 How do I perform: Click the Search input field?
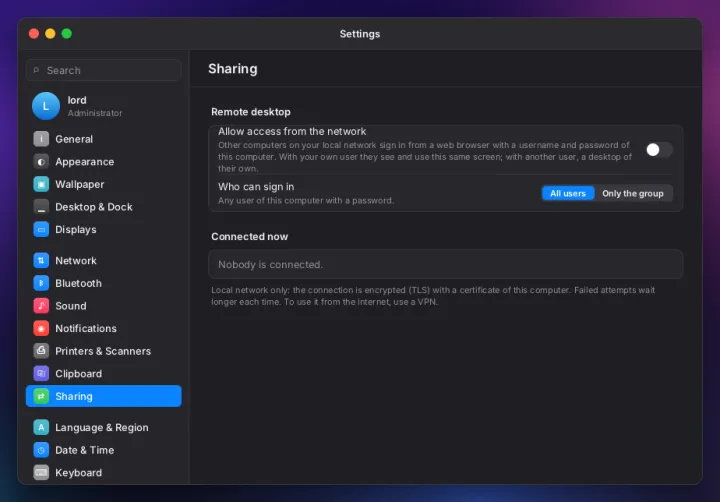[x=104, y=70]
